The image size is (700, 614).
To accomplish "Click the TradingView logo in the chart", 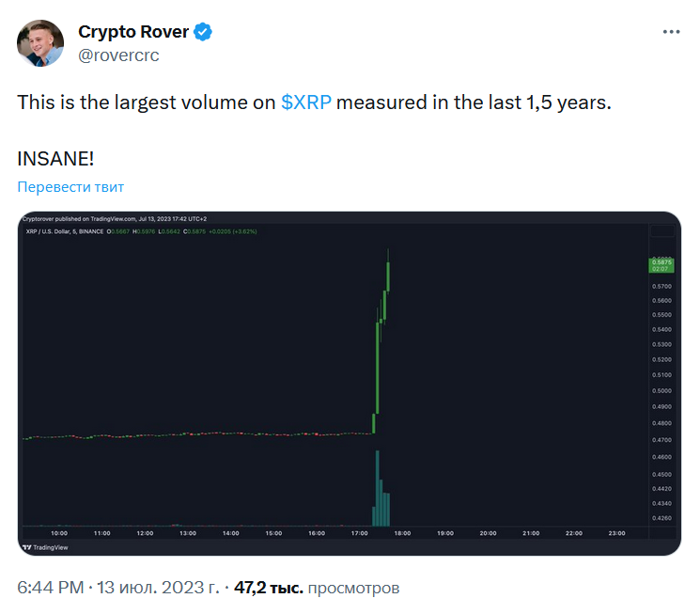I will click(x=46, y=546).
